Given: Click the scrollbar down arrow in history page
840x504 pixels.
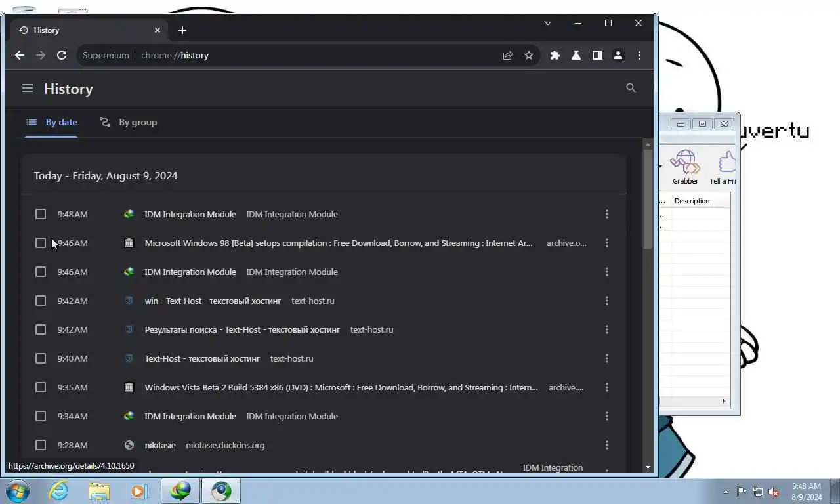Looking at the screenshot, I should tap(648, 467).
